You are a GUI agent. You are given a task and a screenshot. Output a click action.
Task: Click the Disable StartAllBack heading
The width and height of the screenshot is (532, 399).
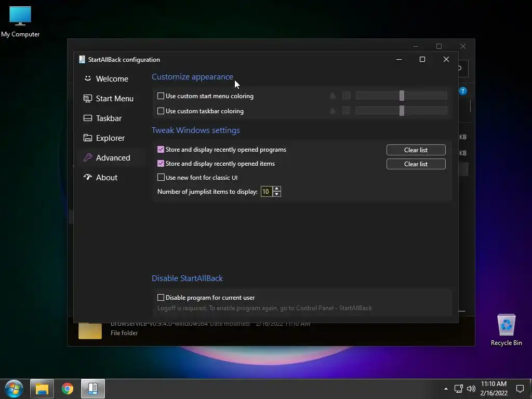point(187,278)
